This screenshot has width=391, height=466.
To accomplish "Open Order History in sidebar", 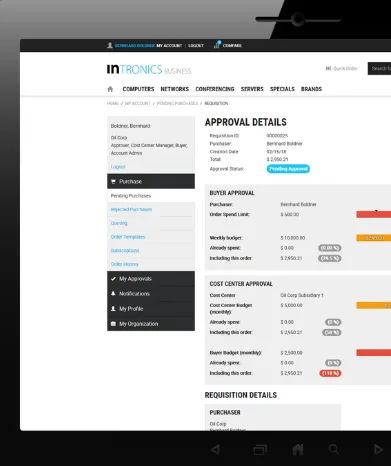I will pyautogui.click(x=125, y=264).
